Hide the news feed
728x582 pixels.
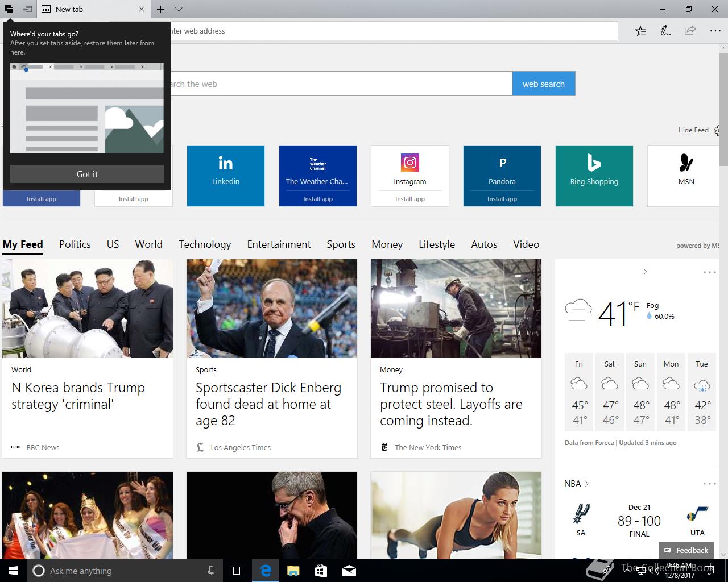(x=693, y=130)
